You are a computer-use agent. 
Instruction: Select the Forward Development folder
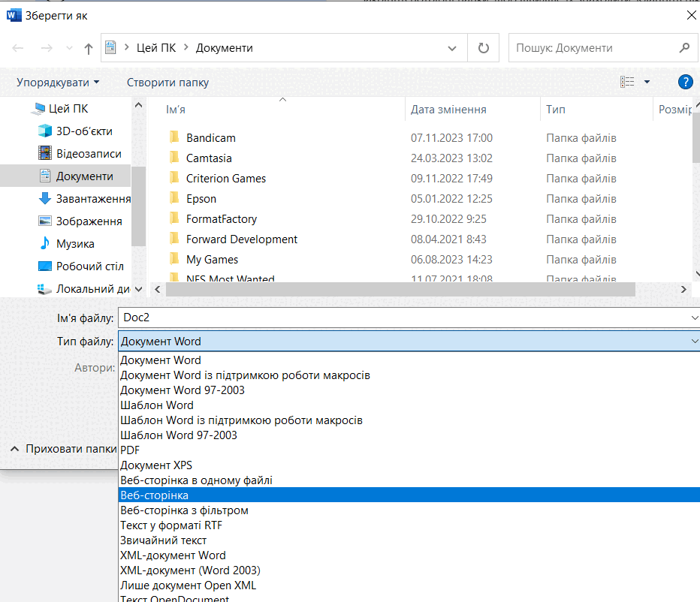241,239
